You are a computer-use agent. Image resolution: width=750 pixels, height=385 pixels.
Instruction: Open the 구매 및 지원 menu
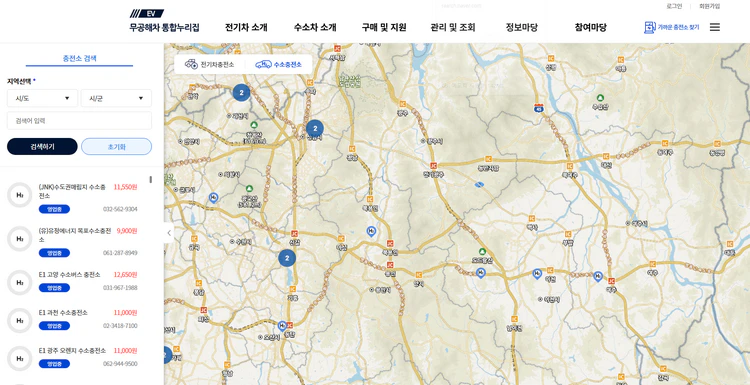coord(384,27)
